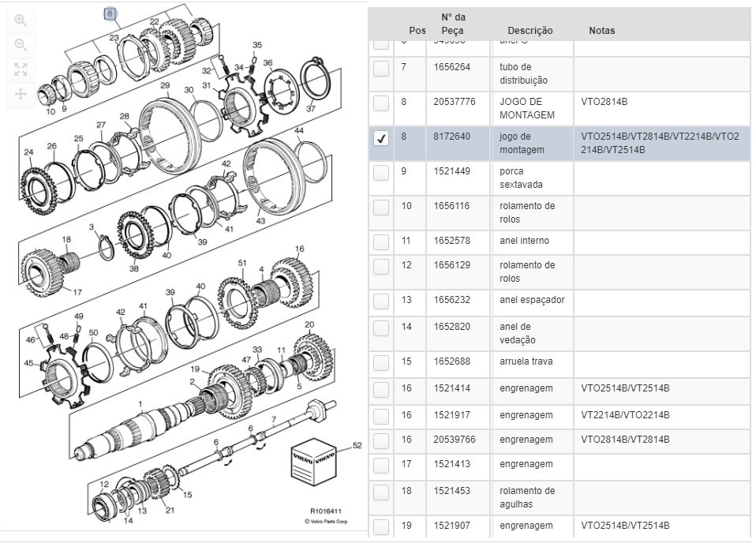Select callout 18 in the diagram
The width and height of the screenshot is (756, 543).
[x=66, y=239]
